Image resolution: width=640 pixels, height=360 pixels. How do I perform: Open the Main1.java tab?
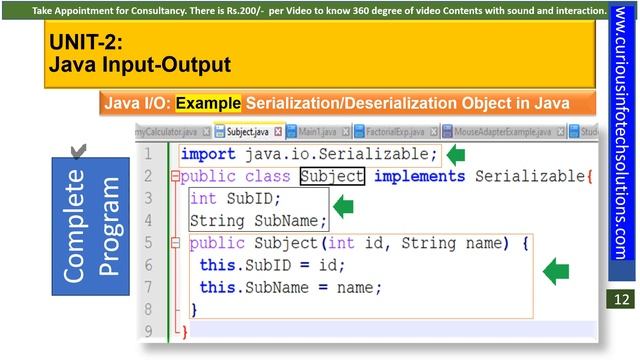[x=317, y=132]
